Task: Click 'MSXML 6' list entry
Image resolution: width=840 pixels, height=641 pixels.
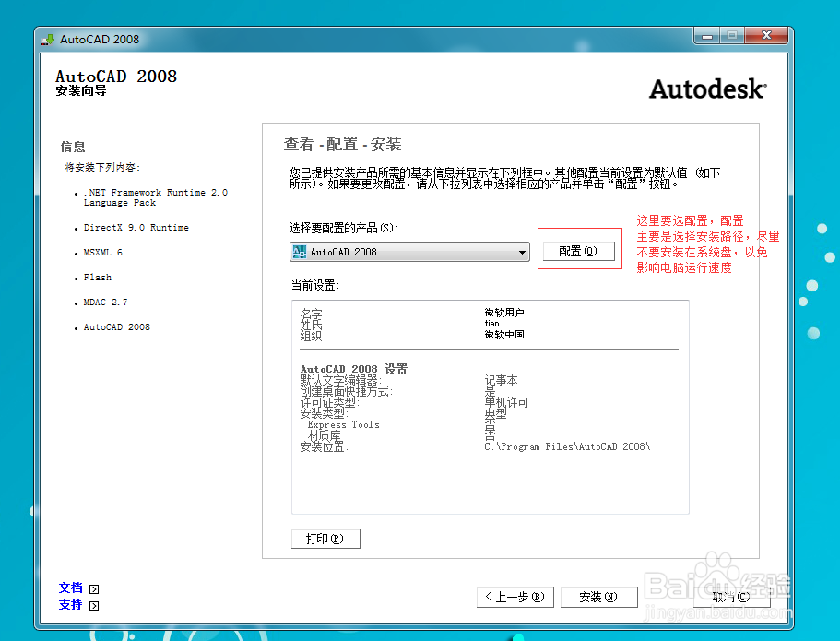Action: [103, 252]
